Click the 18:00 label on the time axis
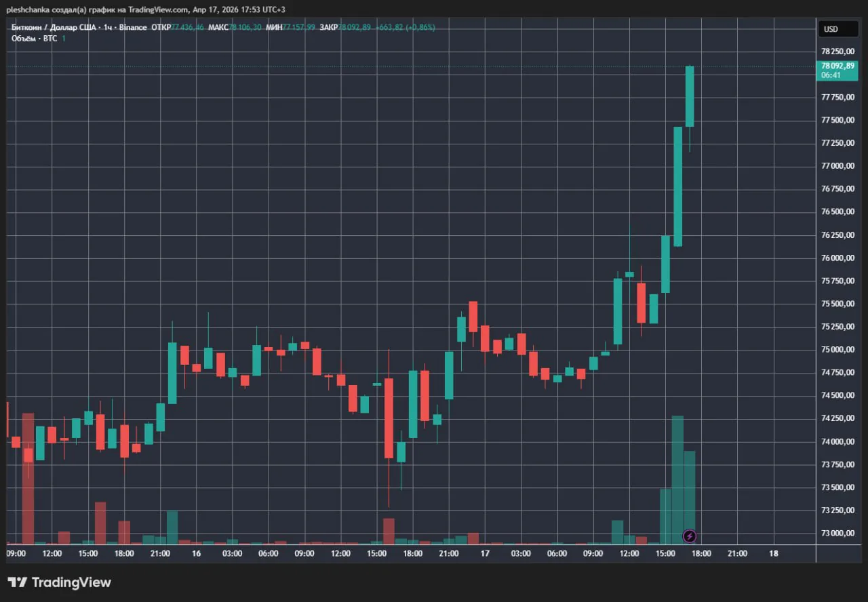The height and width of the screenshot is (602, 868). pos(701,553)
